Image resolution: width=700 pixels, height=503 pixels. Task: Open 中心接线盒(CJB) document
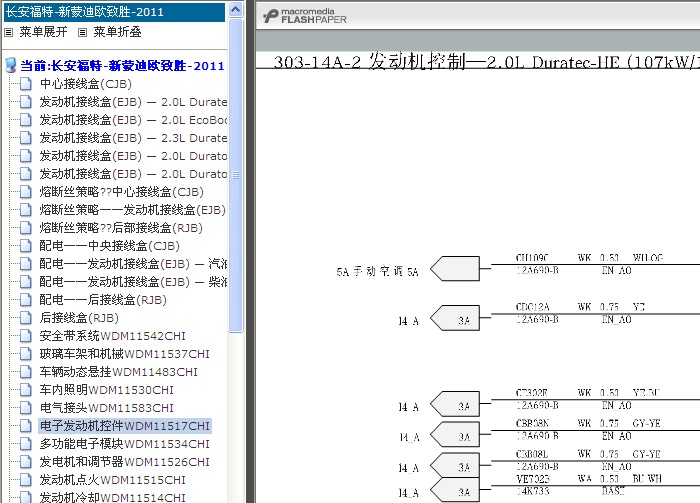(86, 84)
